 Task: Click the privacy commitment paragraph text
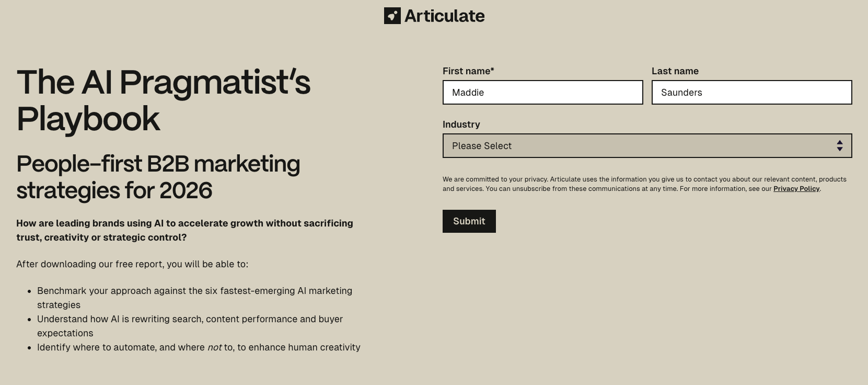tap(644, 184)
